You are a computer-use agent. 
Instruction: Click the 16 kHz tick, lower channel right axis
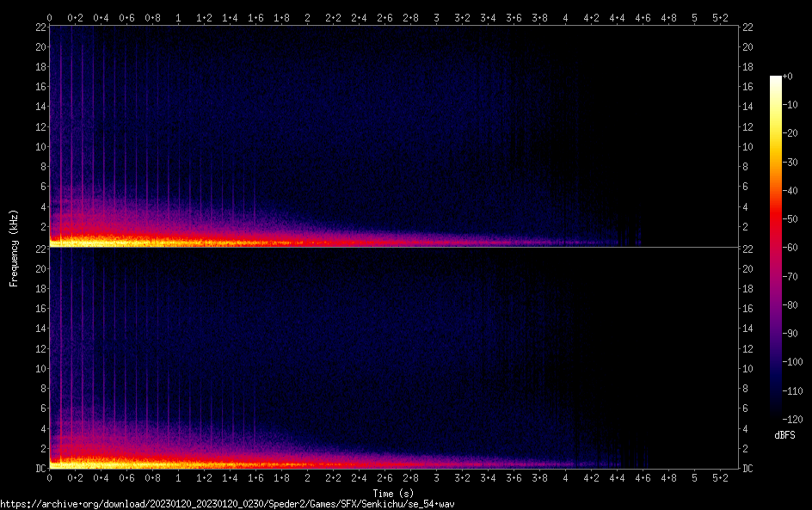(x=748, y=309)
